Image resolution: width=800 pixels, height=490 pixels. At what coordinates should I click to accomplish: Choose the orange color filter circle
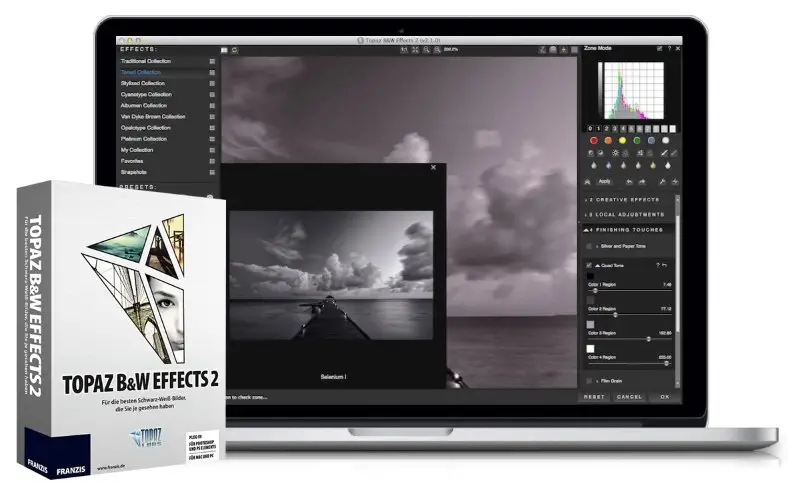pyautogui.click(x=608, y=140)
